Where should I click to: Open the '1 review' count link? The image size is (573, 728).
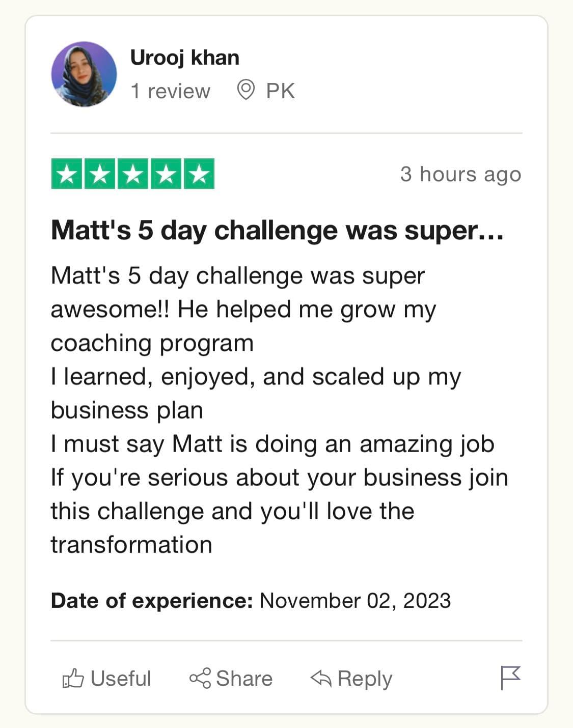click(170, 91)
